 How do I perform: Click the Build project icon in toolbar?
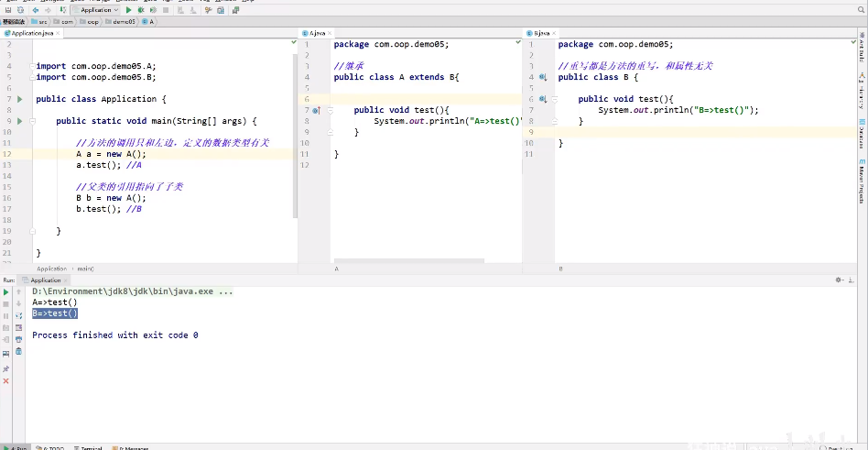[62, 10]
